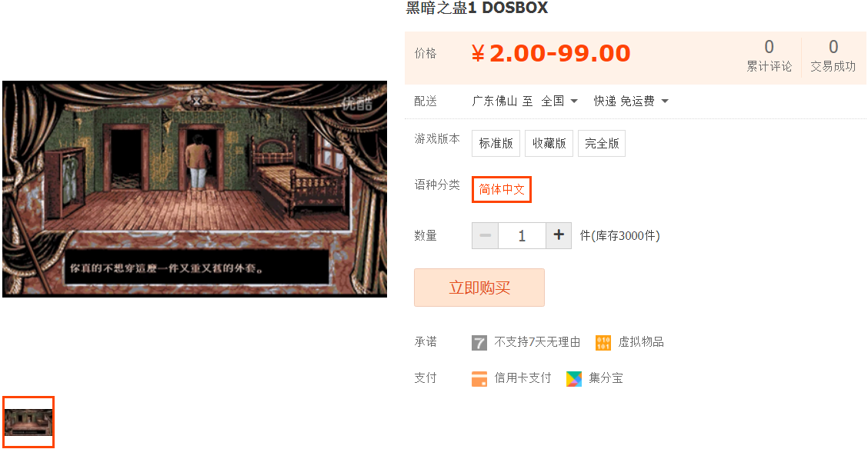The height and width of the screenshot is (449, 868).
Task: Click the 立即购买 buy now button
Action: click(x=479, y=288)
